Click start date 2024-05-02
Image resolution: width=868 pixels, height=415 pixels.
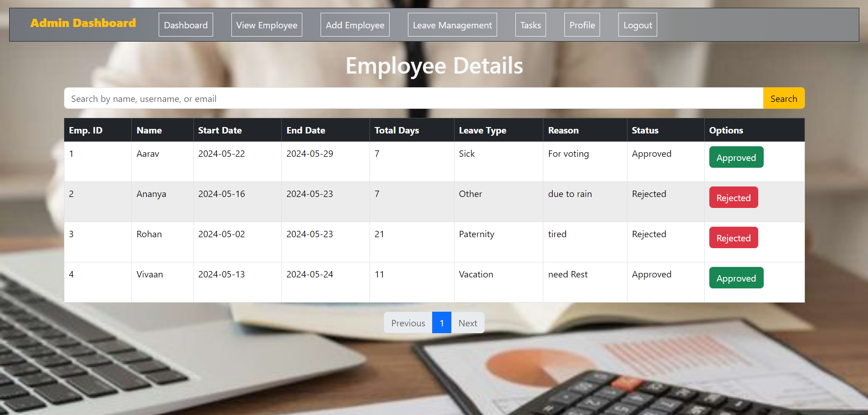221,234
